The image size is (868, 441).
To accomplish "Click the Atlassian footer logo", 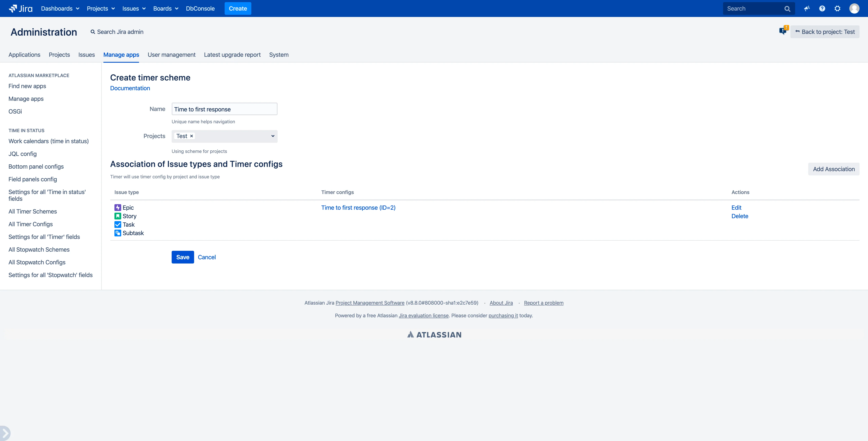I will [434, 334].
